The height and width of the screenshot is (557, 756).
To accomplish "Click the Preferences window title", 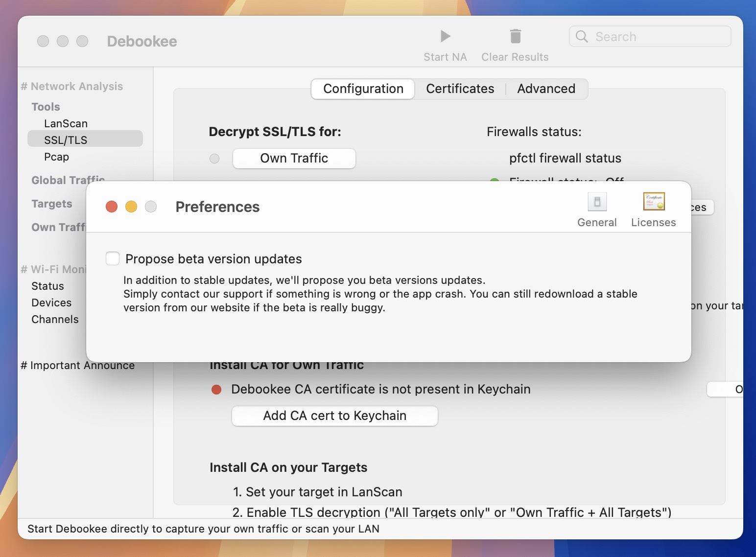I will (x=217, y=207).
